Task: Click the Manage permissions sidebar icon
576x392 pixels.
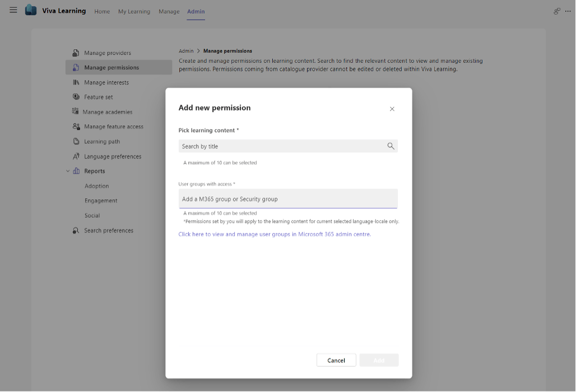Action: click(76, 68)
